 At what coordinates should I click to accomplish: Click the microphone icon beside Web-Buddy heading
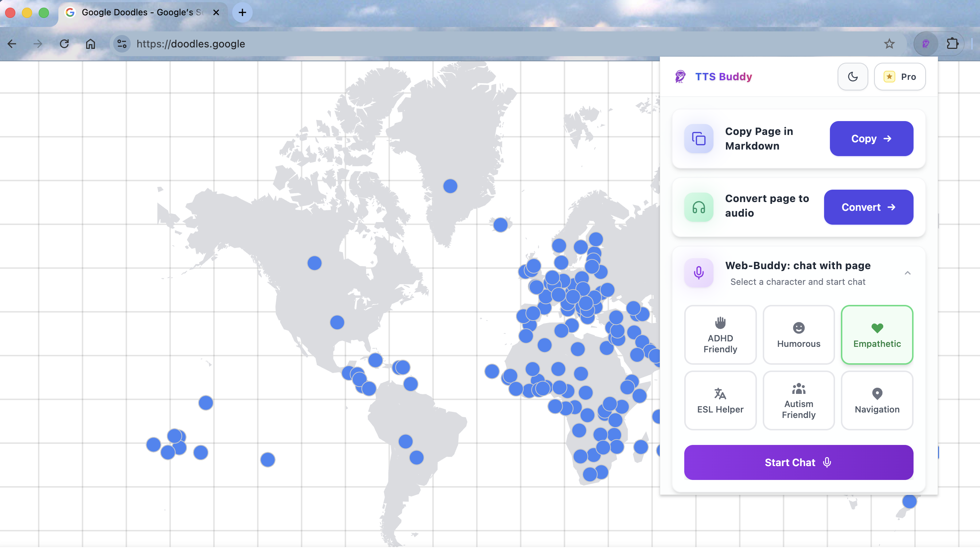698,272
